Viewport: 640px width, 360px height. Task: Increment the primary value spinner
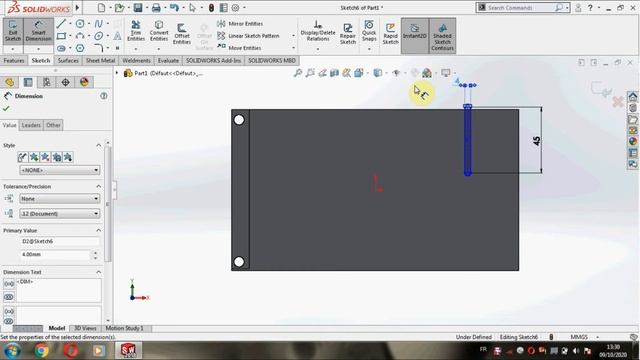click(95, 253)
